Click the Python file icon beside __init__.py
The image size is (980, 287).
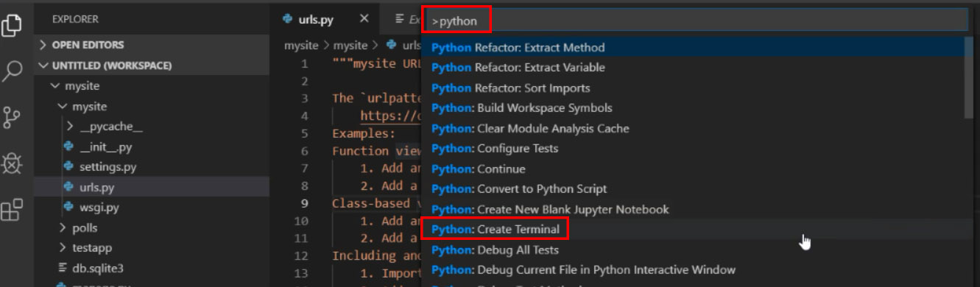pyautogui.click(x=69, y=146)
